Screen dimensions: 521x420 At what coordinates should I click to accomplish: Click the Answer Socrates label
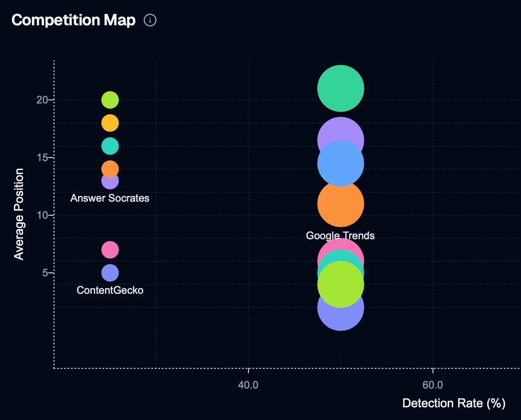[110, 198]
